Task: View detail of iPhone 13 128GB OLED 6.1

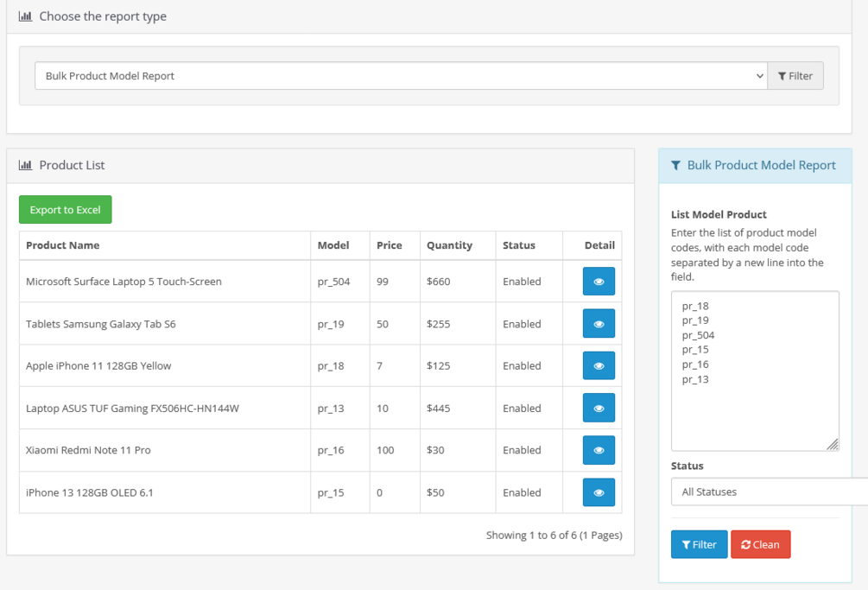Action: pyautogui.click(x=599, y=492)
